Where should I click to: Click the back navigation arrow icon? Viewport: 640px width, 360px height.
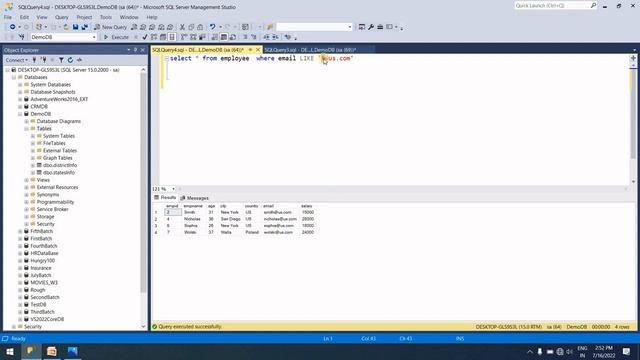(13, 27)
